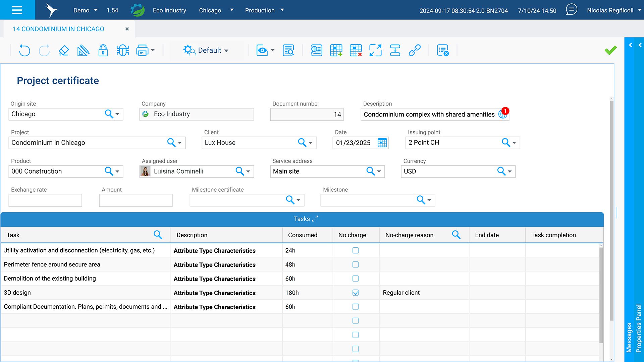Click the eraser clear icon
The height and width of the screenshot is (362, 644).
64,51
